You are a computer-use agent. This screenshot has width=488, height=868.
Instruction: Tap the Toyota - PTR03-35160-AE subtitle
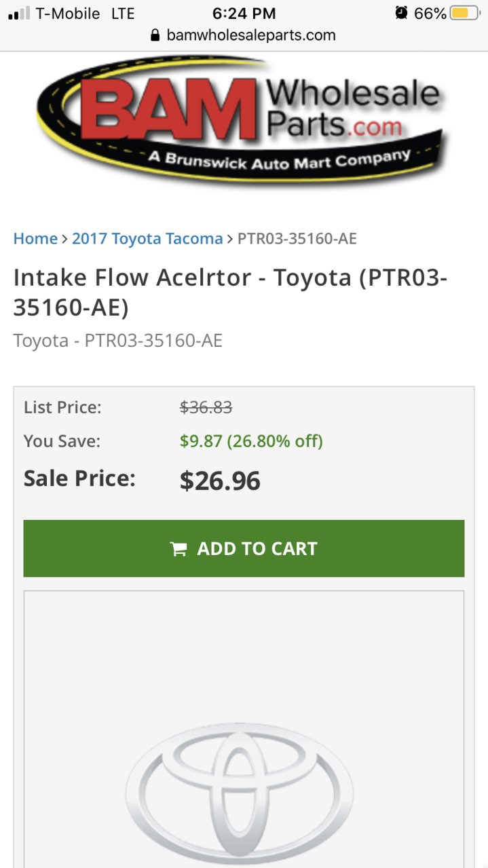pos(118,341)
